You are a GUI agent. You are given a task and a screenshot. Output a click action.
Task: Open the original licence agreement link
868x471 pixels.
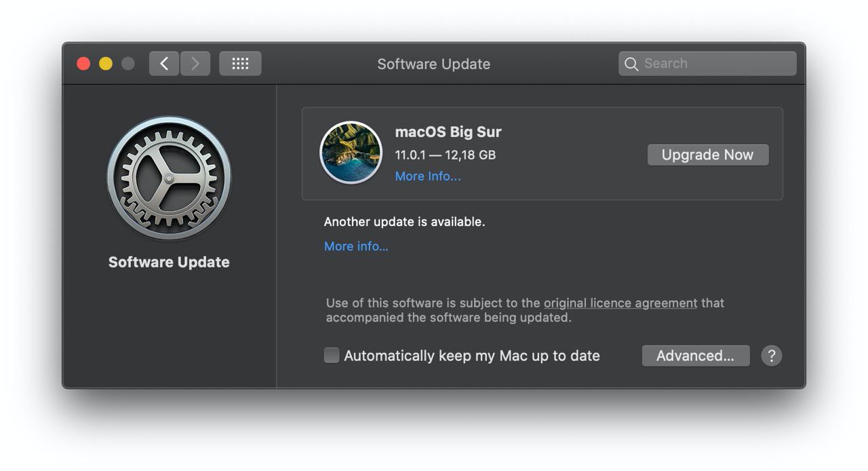click(620, 303)
